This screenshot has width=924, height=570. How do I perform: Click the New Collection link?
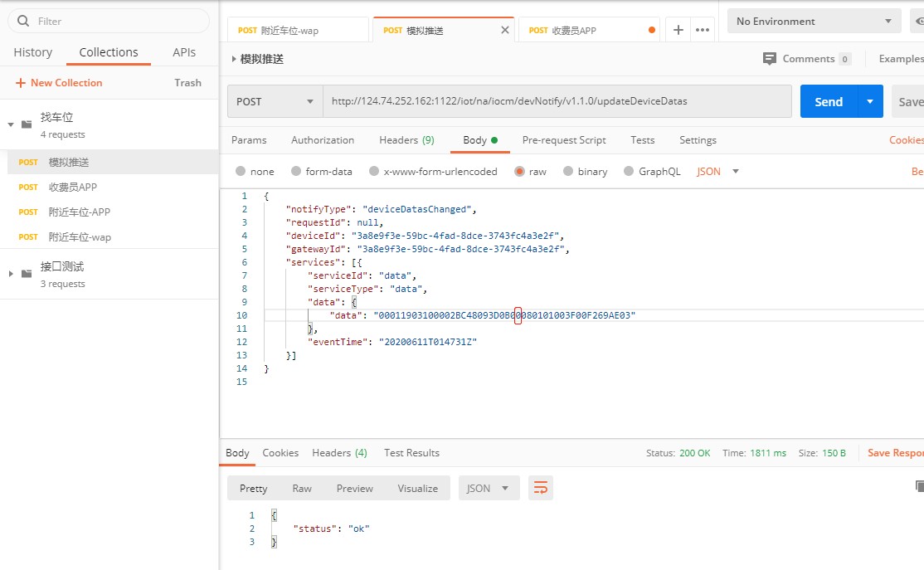pos(59,83)
